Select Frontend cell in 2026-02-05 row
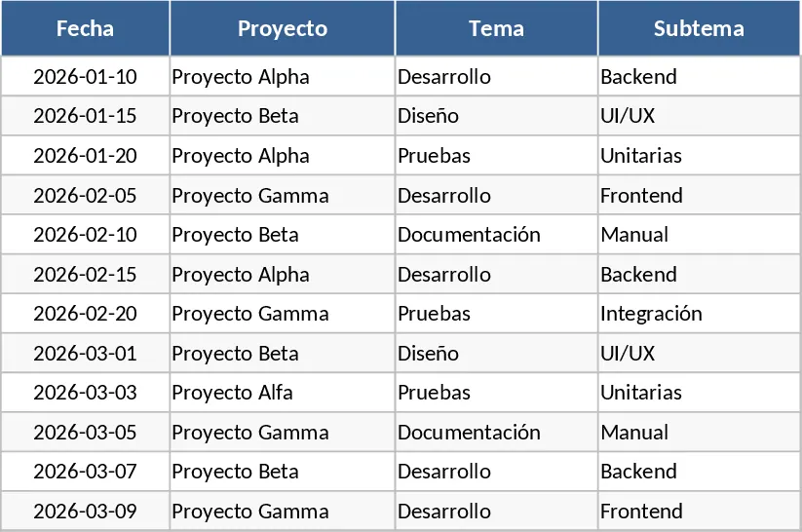Viewport: 802px width, 532px height. click(x=700, y=195)
